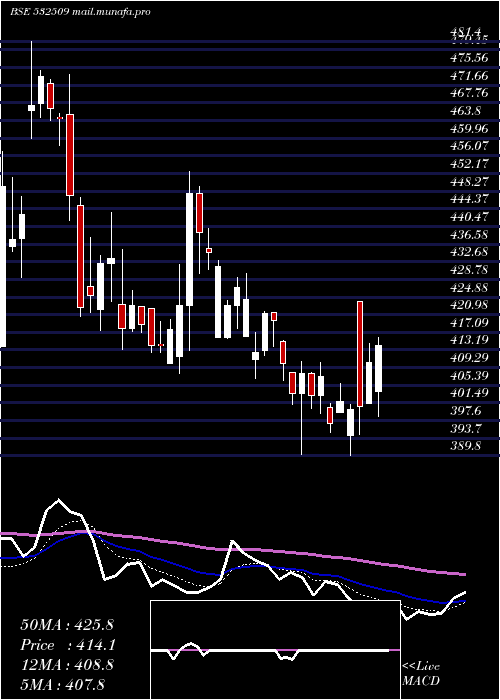Click the <<Live MACD label
500x700 pixels.
(421, 674)
